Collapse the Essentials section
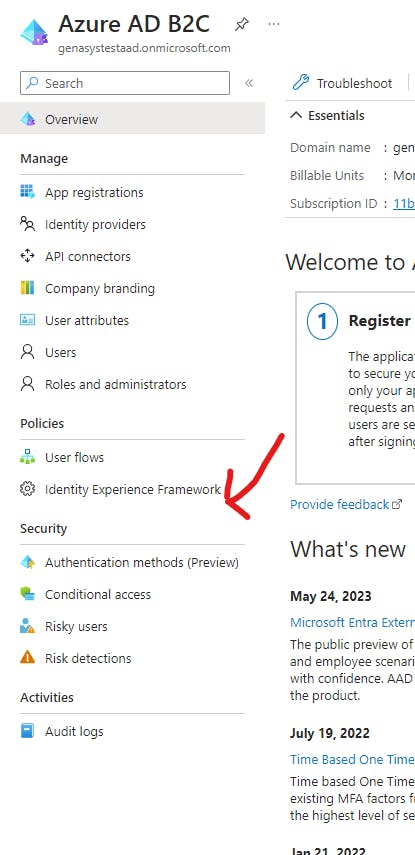Viewport: 415px width, 855px height. pyautogui.click(x=327, y=116)
